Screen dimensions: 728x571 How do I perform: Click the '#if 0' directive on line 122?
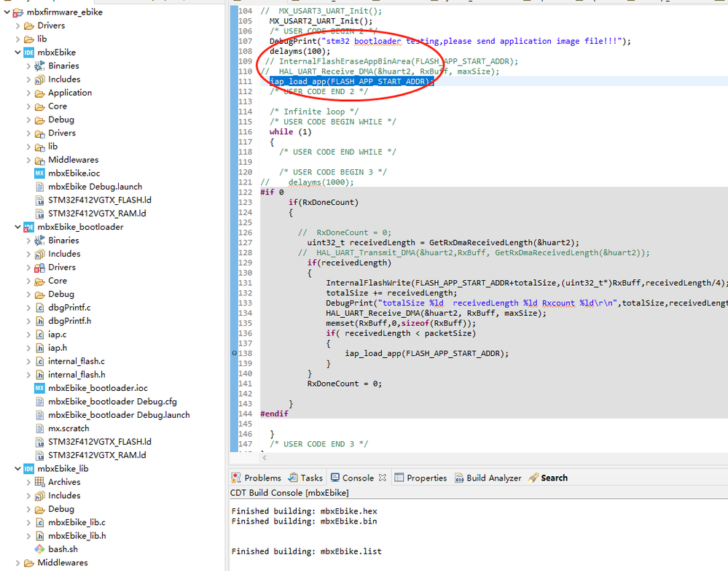[272, 192]
